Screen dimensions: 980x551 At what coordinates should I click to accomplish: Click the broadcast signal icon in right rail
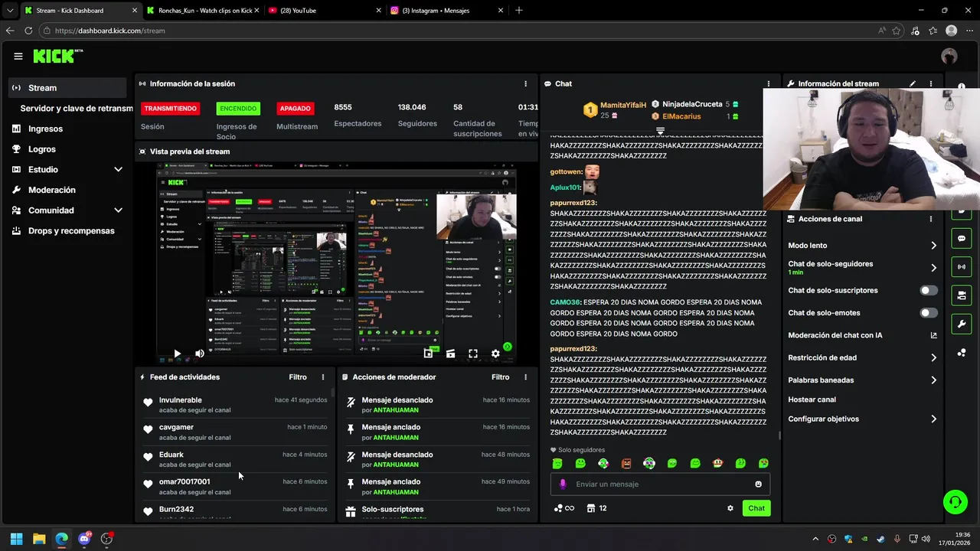(962, 267)
